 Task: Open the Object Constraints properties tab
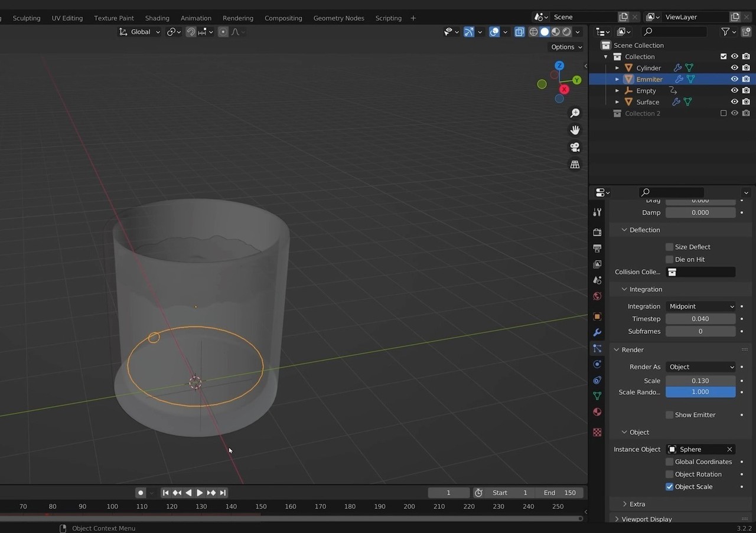[597, 380]
